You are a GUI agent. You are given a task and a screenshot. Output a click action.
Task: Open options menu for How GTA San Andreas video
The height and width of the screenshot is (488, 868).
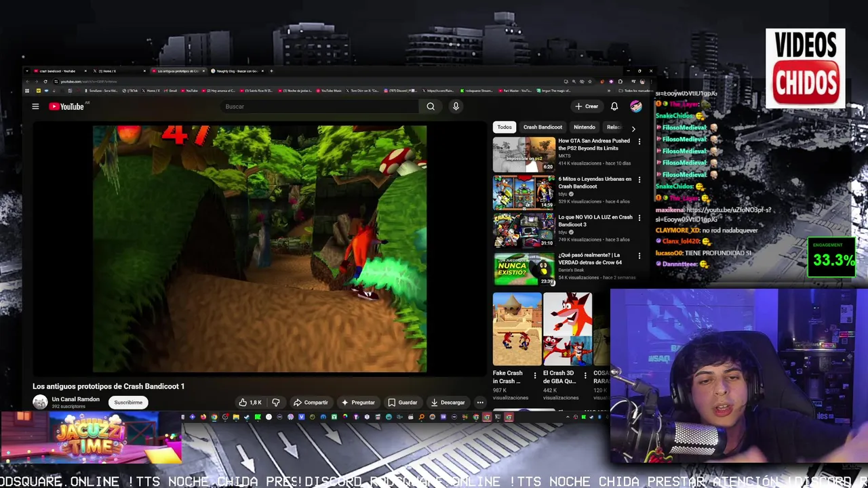pyautogui.click(x=639, y=142)
